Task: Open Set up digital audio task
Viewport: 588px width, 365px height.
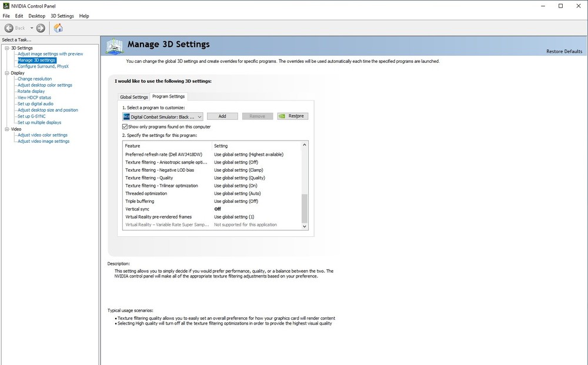Action: click(35, 104)
